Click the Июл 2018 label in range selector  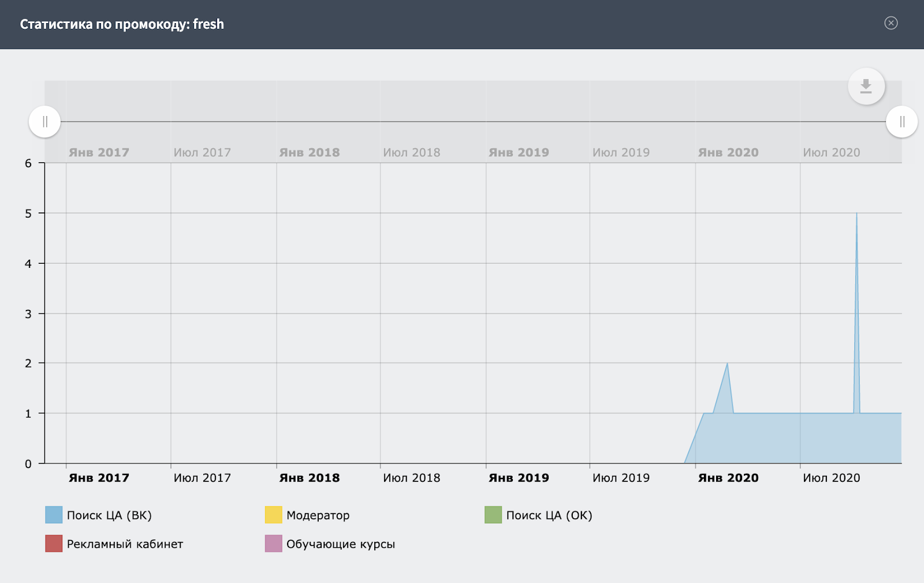click(x=412, y=152)
